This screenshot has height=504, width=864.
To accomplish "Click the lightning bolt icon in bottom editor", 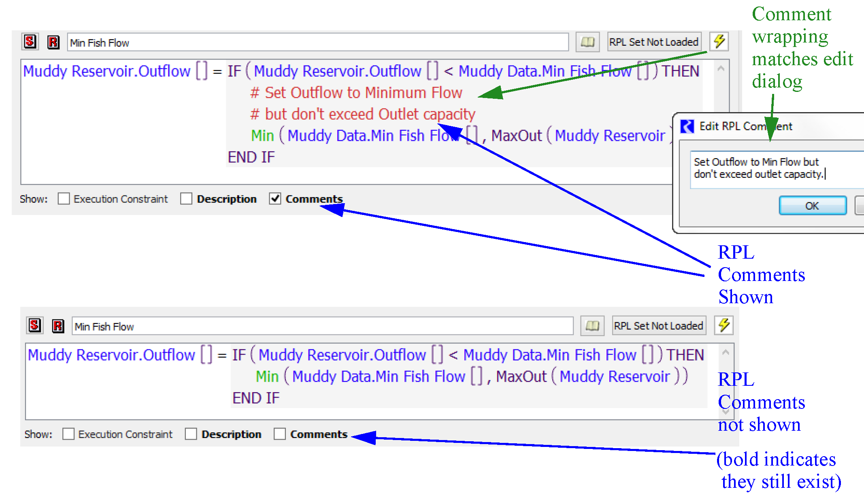I will pos(724,325).
